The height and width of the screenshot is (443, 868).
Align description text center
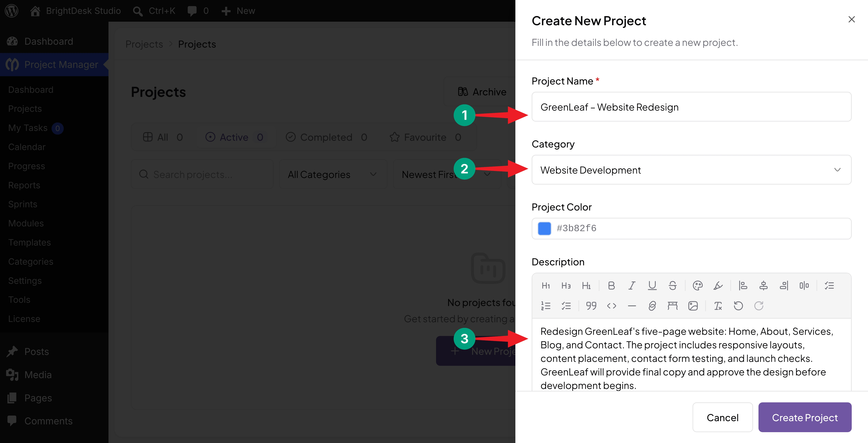pos(764,286)
